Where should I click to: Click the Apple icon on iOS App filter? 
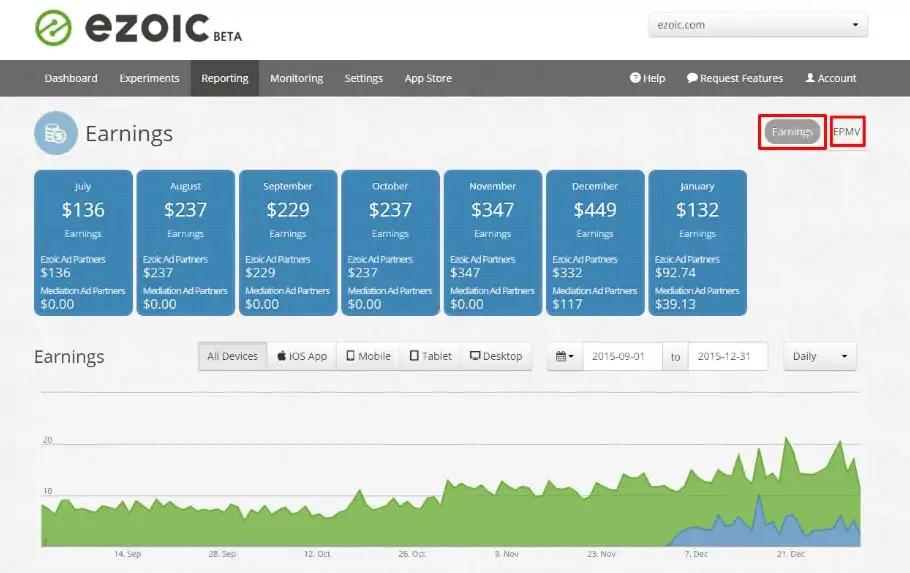coord(281,356)
